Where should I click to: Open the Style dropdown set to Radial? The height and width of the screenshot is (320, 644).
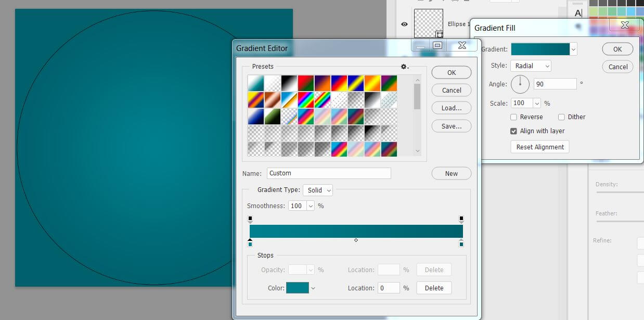[x=530, y=66]
